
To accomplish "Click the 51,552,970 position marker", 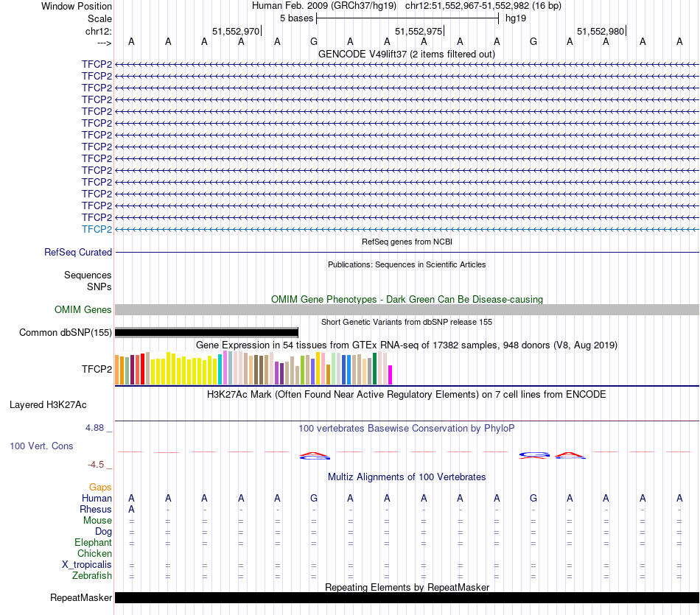I will [x=237, y=31].
